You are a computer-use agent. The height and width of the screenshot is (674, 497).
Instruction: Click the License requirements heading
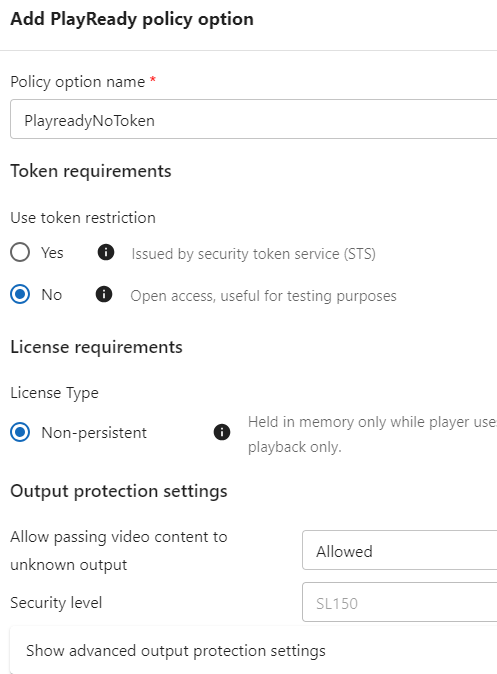[96, 347]
